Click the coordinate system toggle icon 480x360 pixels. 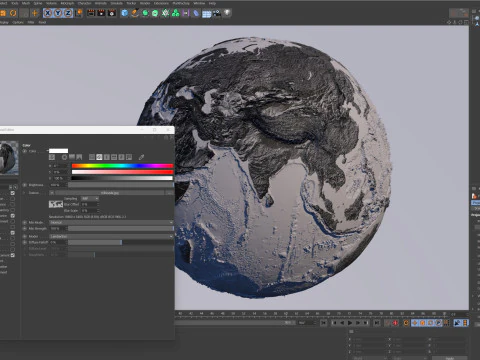[79, 13]
